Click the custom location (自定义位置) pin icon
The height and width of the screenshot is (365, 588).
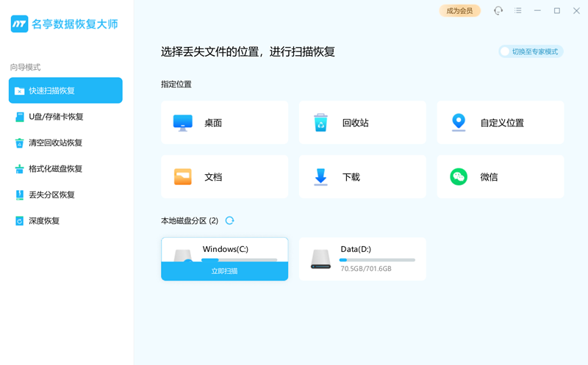[x=459, y=123]
